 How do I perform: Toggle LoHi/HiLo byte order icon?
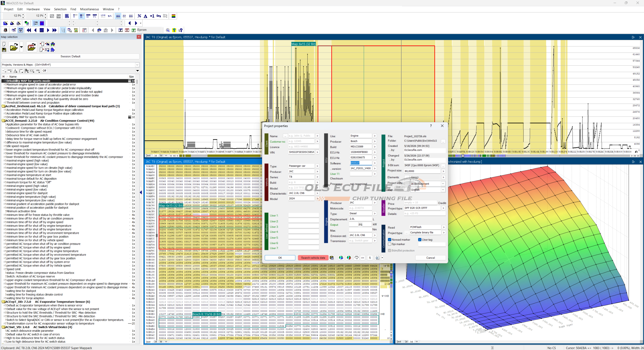coord(103,16)
